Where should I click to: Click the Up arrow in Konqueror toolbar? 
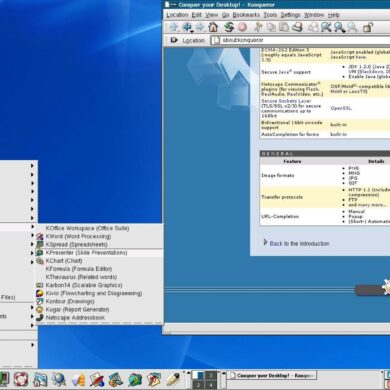[x=174, y=28]
